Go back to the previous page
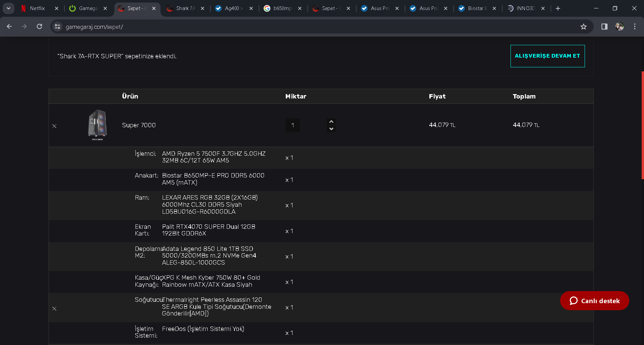 point(9,26)
